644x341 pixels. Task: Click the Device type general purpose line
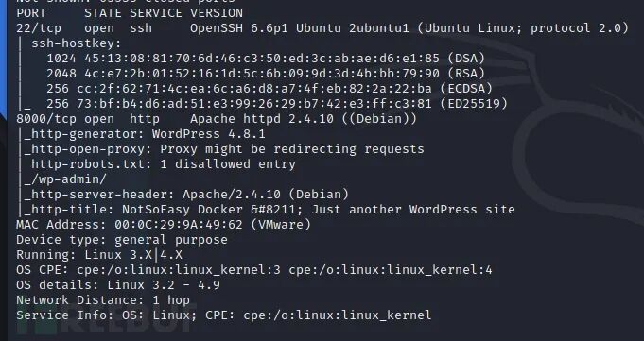pos(122,240)
